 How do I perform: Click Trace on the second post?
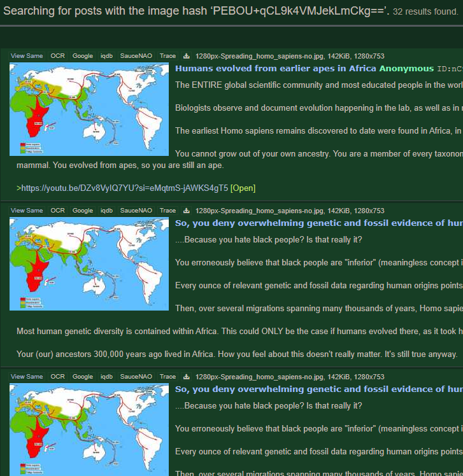tap(167, 211)
